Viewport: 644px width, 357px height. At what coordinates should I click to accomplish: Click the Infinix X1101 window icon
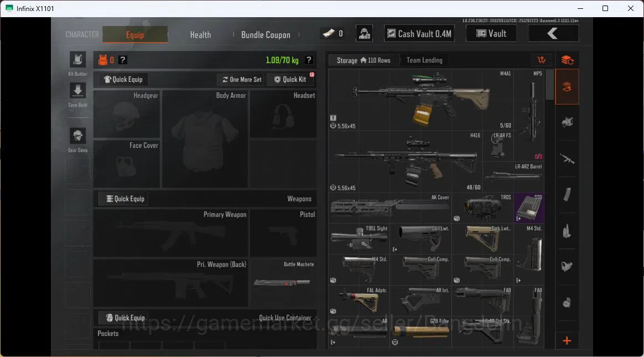(x=9, y=8)
